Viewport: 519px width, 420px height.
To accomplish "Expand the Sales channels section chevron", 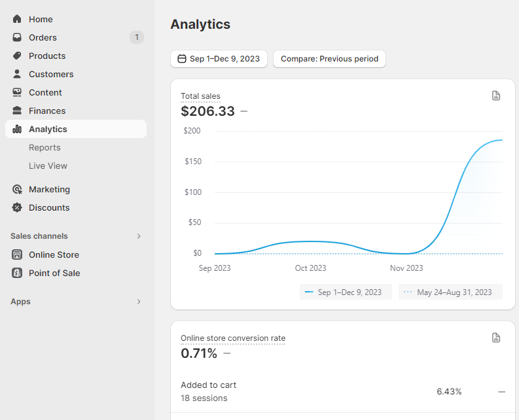I will 139,236.
